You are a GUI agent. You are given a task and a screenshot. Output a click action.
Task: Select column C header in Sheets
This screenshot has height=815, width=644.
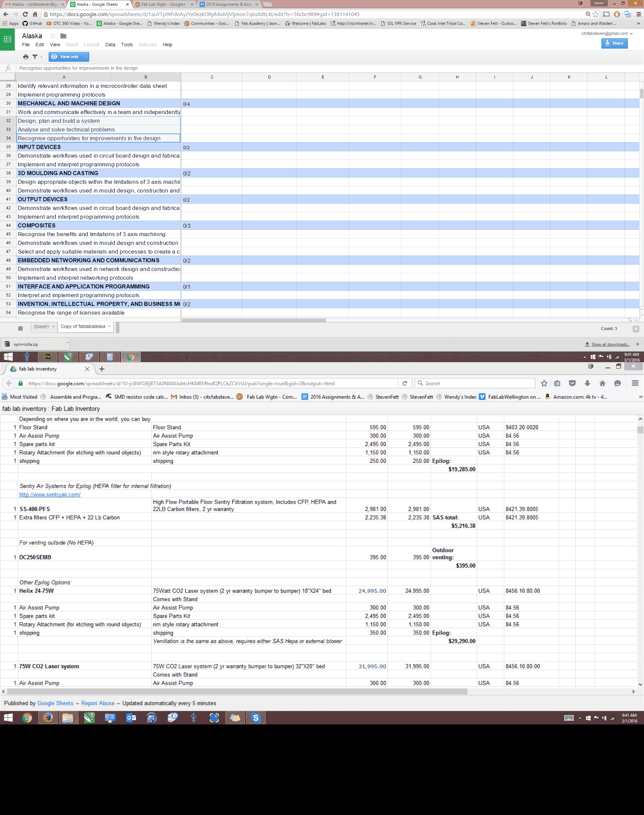(x=212, y=77)
